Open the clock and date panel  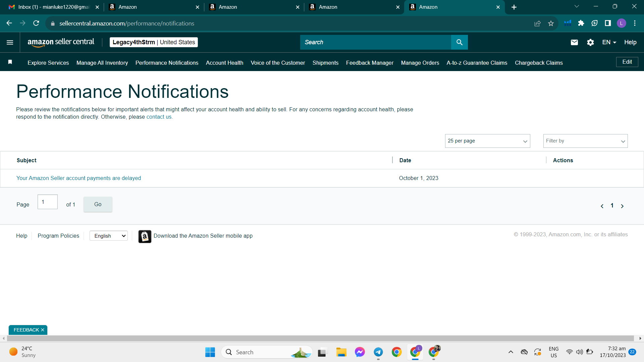click(x=613, y=352)
